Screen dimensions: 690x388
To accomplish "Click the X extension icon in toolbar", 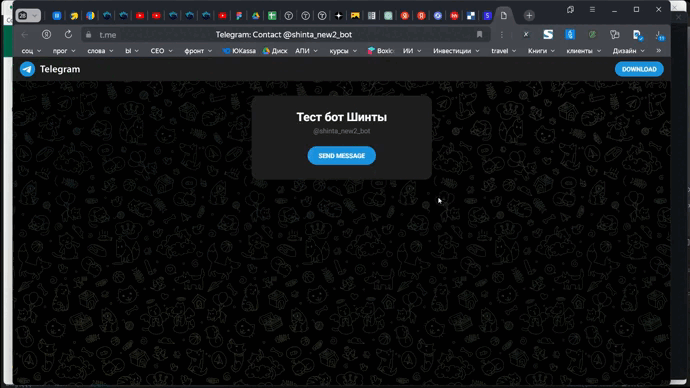I will [526, 34].
